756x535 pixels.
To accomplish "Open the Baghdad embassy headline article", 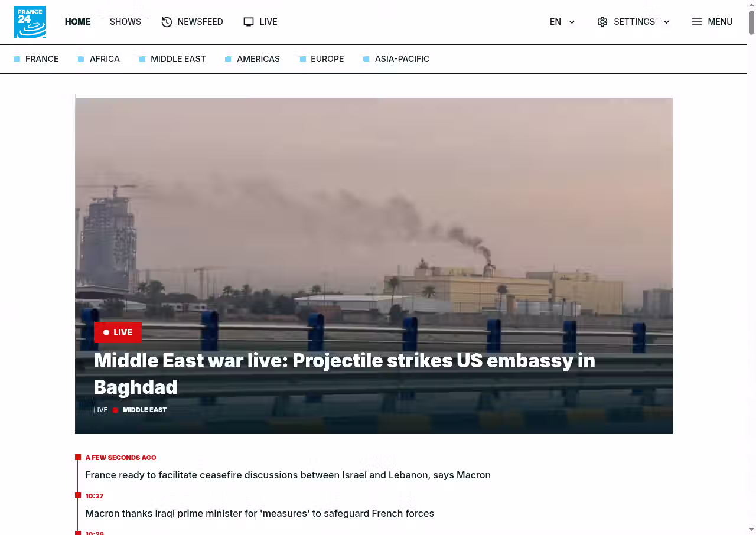I will tap(344, 373).
